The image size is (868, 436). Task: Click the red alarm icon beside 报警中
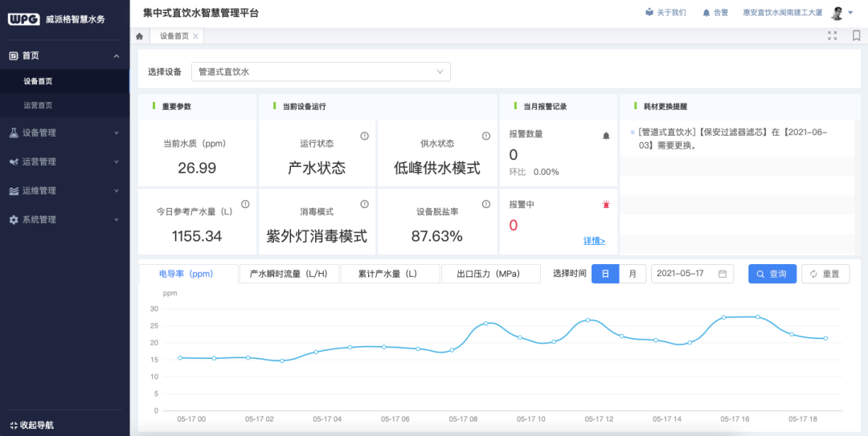pyautogui.click(x=606, y=205)
